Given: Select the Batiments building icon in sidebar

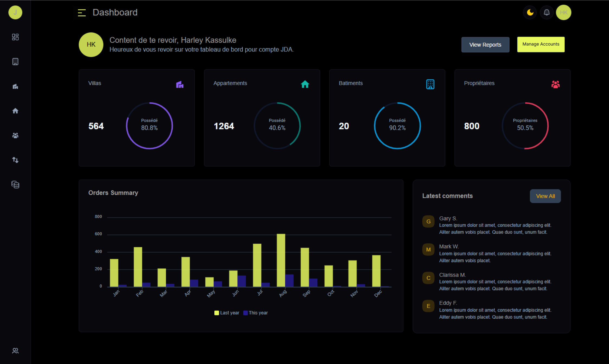Looking at the screenshot, I should click(x=15, y=62).
